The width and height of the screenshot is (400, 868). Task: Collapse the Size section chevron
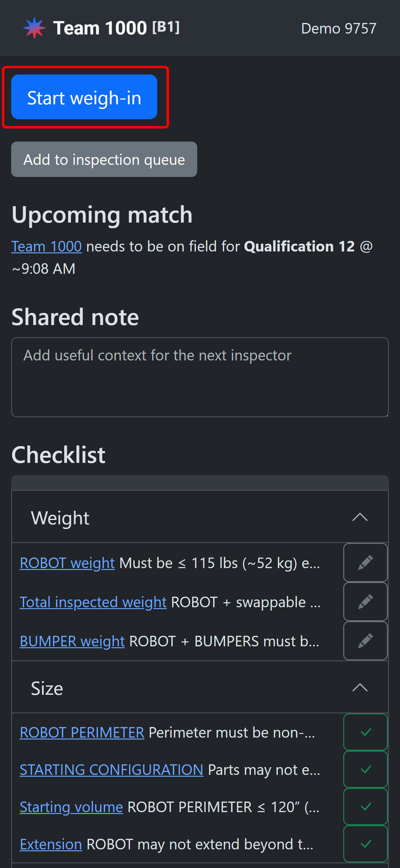tap(360, 687)
